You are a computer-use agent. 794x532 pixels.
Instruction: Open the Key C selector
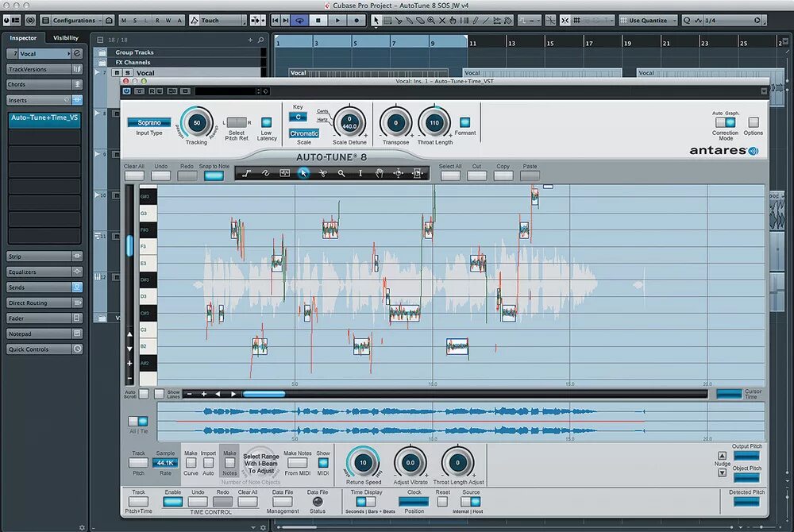tap(299, 117)
